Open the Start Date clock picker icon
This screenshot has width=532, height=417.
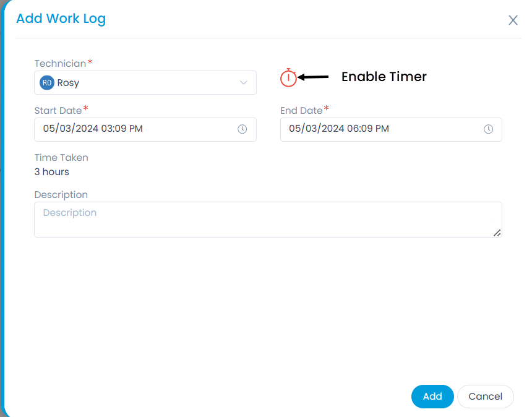(x=242, y=129)
